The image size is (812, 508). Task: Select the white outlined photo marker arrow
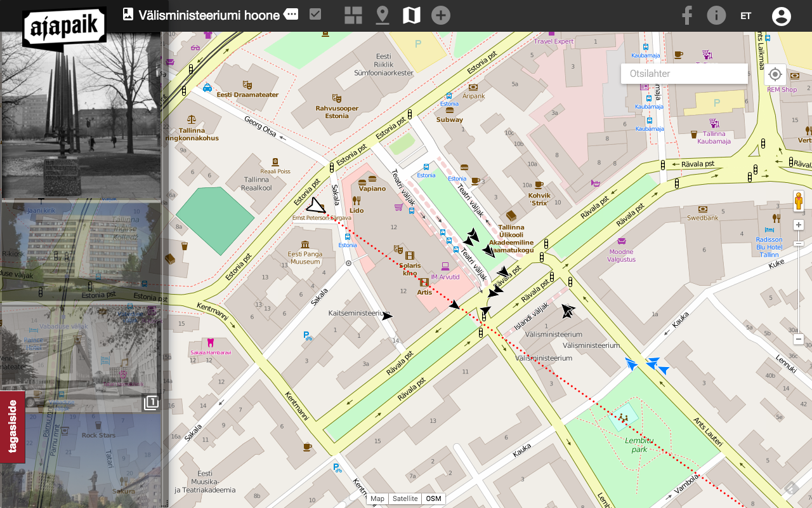315,205
